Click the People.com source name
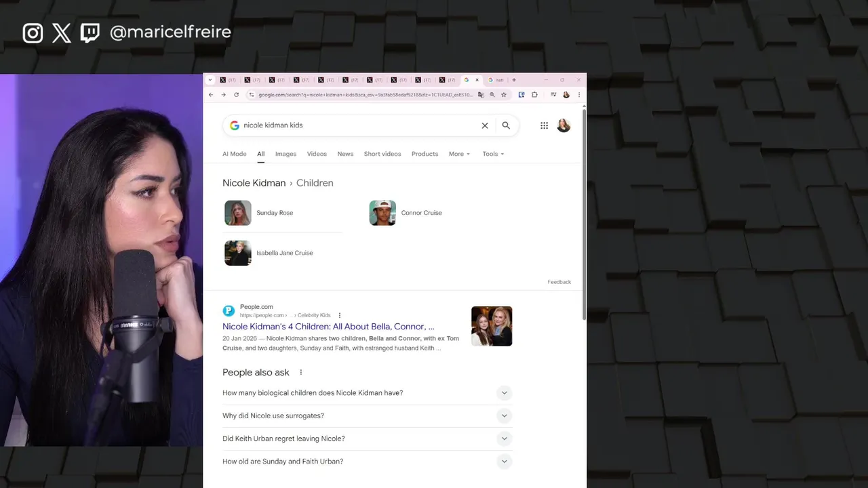This screenshot has height=488, width=868. [256, 307]
